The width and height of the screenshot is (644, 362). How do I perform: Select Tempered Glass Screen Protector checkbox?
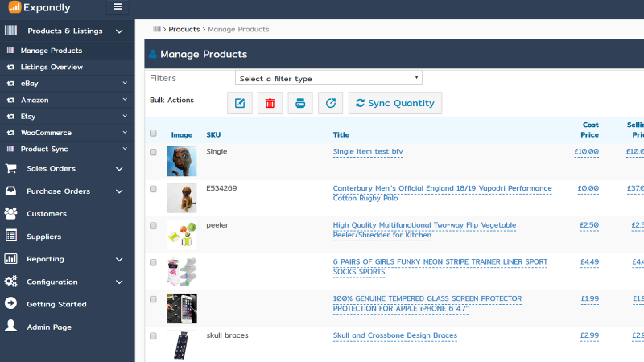click(x=153, y=299)
